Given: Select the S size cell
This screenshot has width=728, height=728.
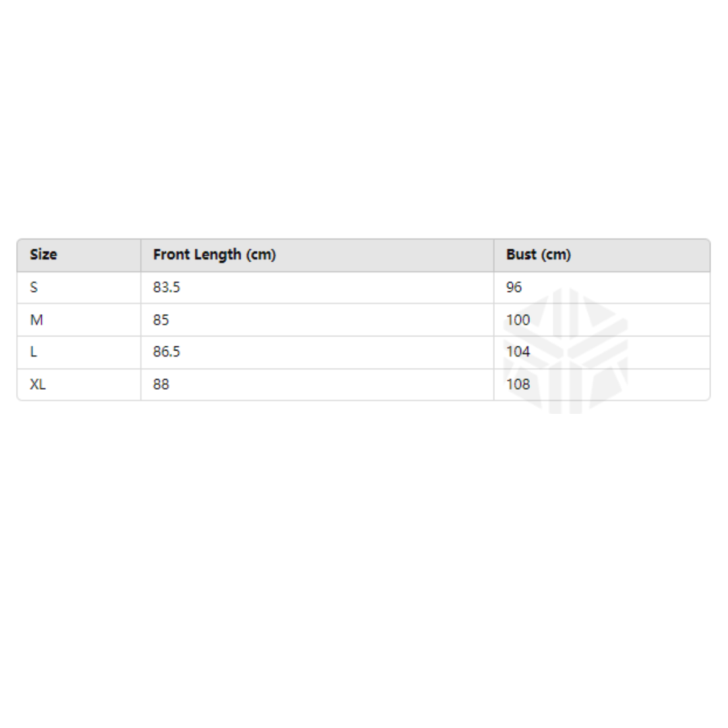Looking at the screenshot, I should pos(34,288).
